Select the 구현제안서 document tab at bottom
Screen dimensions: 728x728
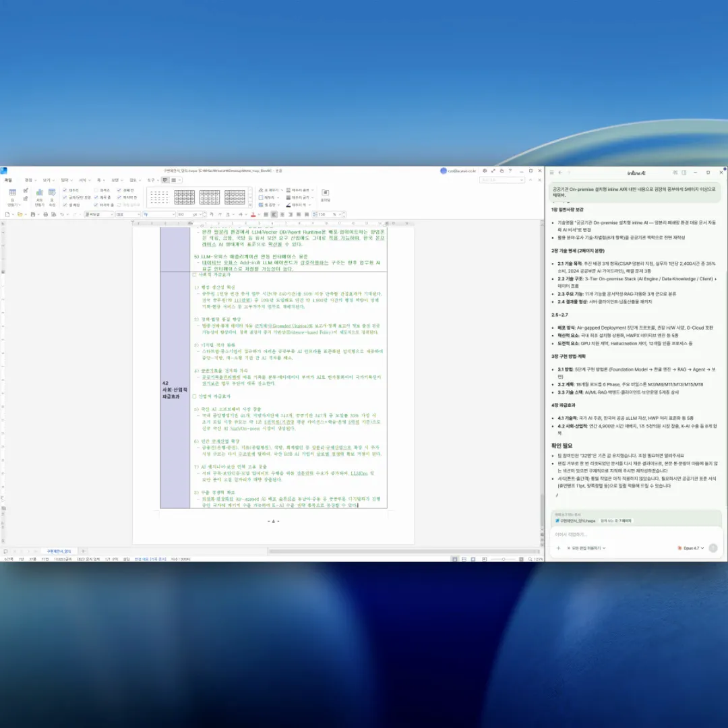(59, 551)
